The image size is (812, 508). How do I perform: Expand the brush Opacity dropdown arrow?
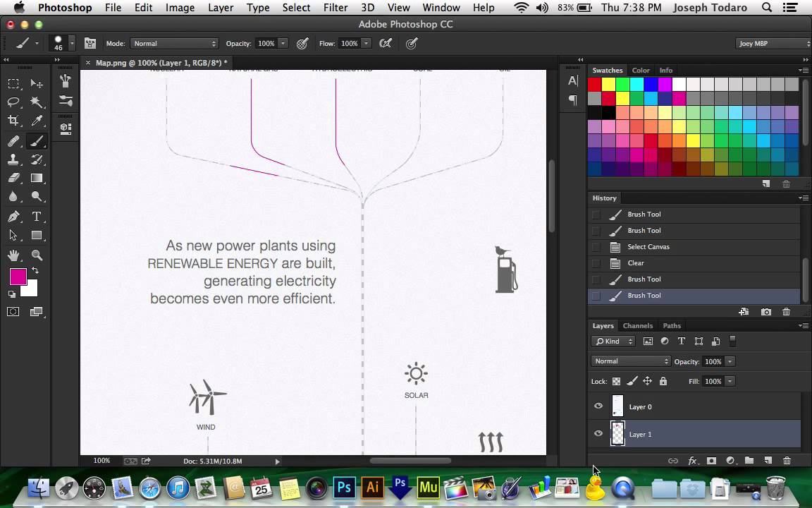(283, 44)
